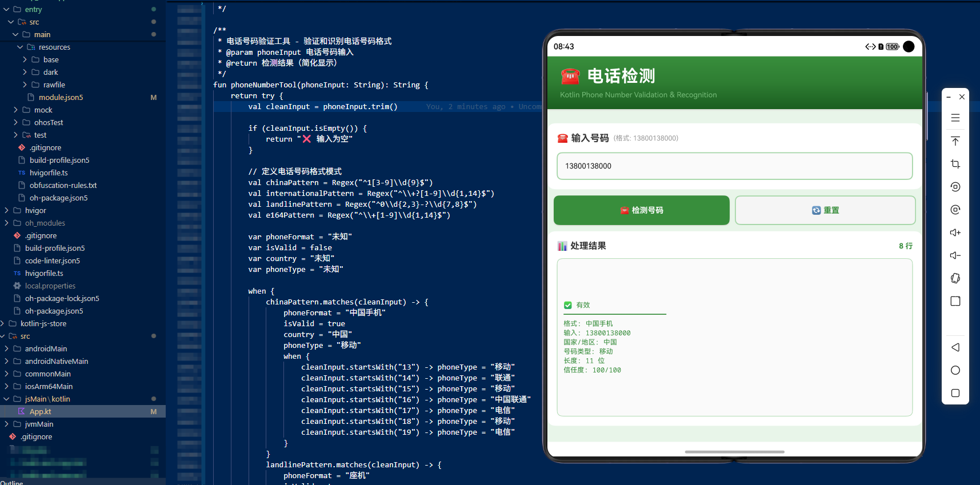This screenshot has width=980, height=485.
Task: Tap the emulator Recents square button
Action: click(955, 393)
